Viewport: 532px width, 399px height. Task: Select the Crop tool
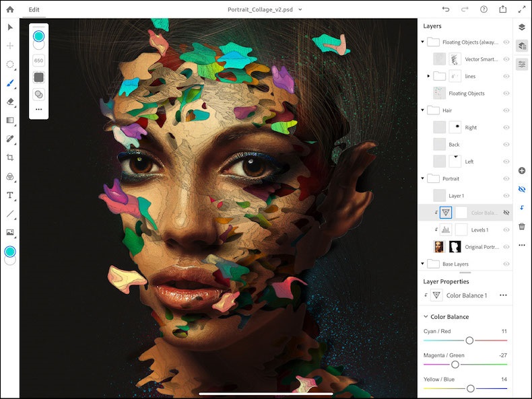[x=10, y=157]
